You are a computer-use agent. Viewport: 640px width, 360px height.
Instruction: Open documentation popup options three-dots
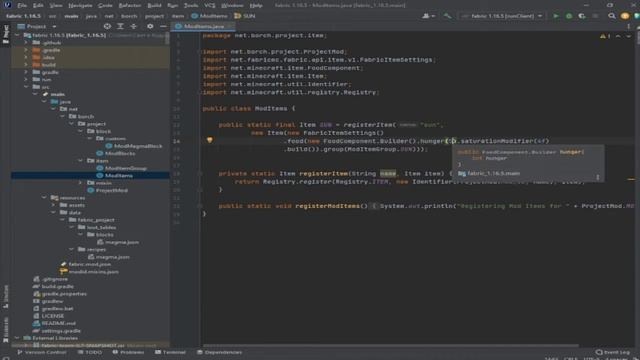[x=598, y=177]
